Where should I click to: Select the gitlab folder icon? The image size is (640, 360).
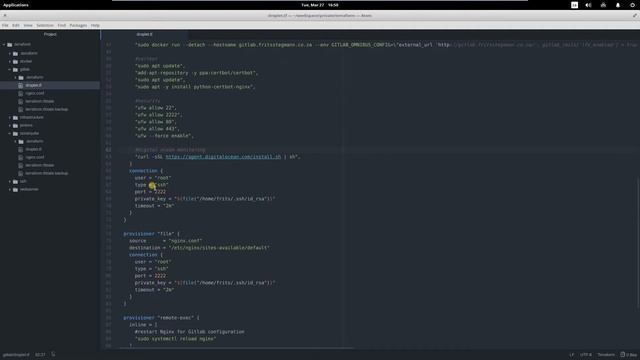pyautogui.click(x=16, y=70)
